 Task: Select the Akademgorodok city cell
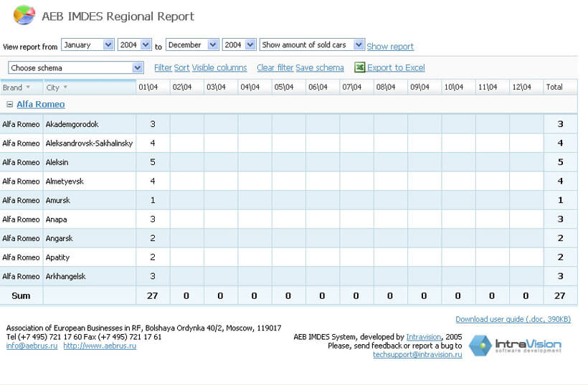click(89, 124)
